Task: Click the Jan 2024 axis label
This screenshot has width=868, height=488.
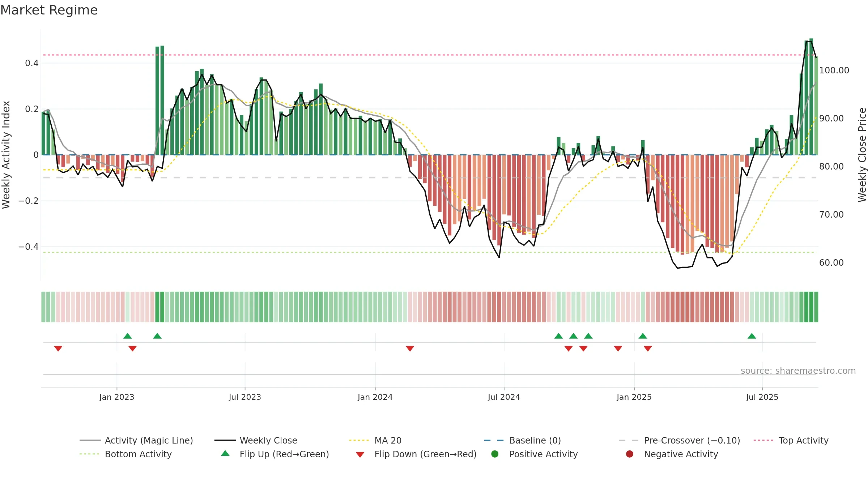Action: pyautogui.click(x=375, y=397)
